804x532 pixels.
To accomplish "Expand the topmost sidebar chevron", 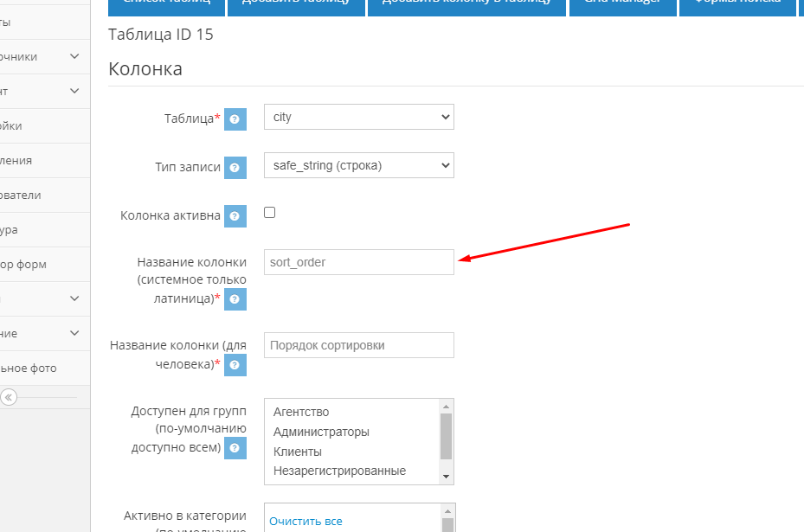I will (x=74, y=57).
